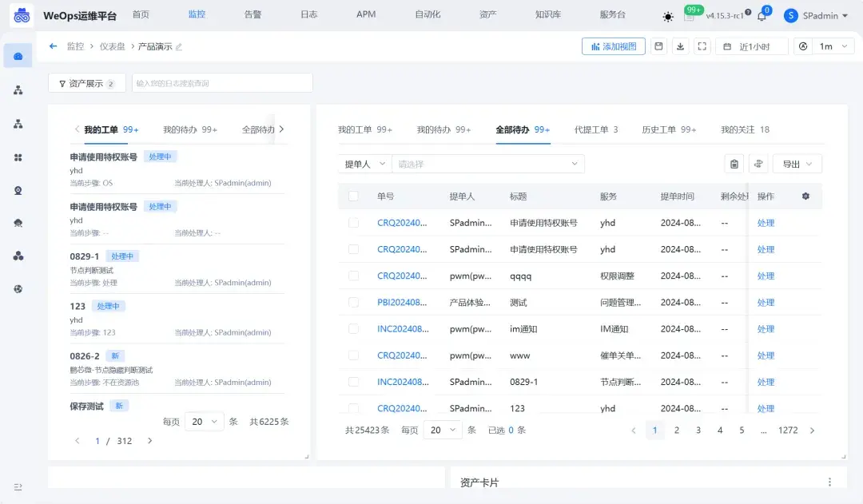Viewport: 863px width, 504px height.
Task: Open notifications via the bell icon
Action: (763, 15)
